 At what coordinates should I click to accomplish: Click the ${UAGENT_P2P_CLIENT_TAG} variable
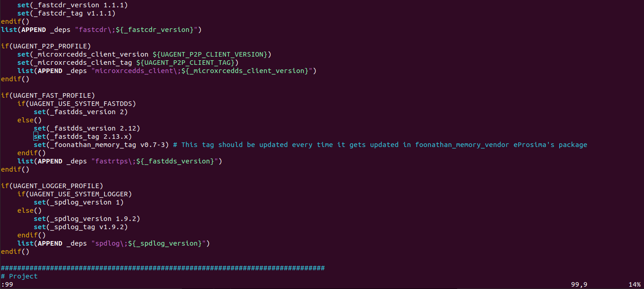(x=185, y=63)
